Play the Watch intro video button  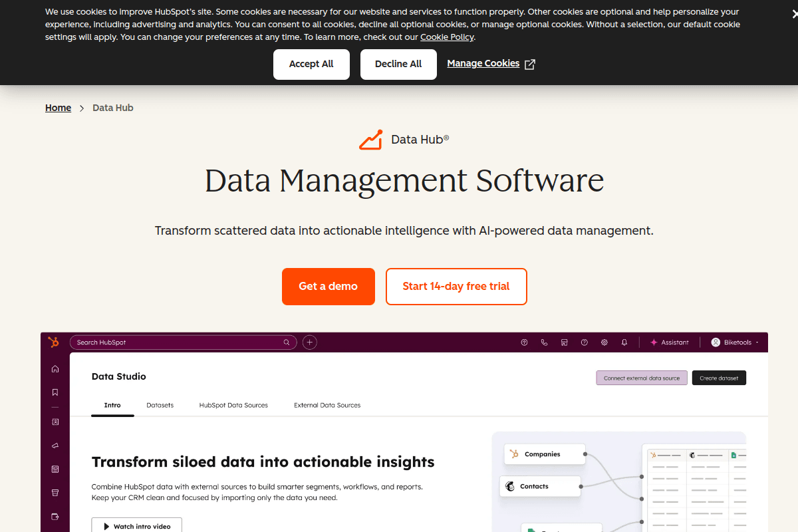[136, 526]
